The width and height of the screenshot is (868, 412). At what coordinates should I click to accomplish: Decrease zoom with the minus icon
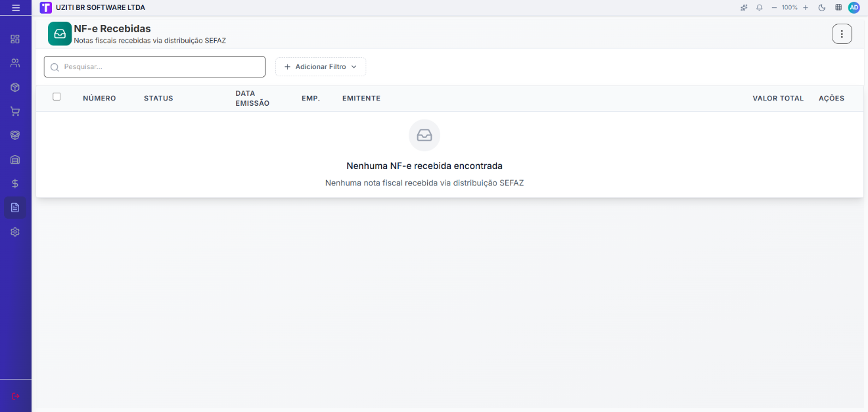[774, 7]
